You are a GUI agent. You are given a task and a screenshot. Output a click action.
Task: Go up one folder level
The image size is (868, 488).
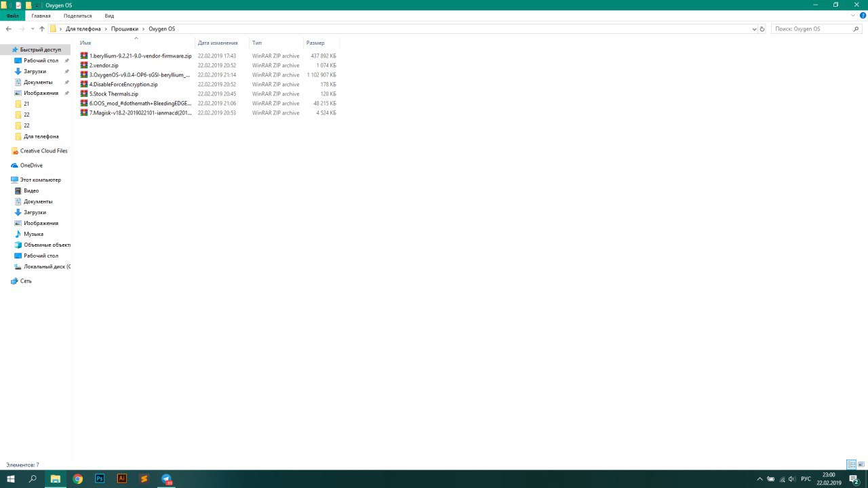pyautogui.click(x=42, y=29)
